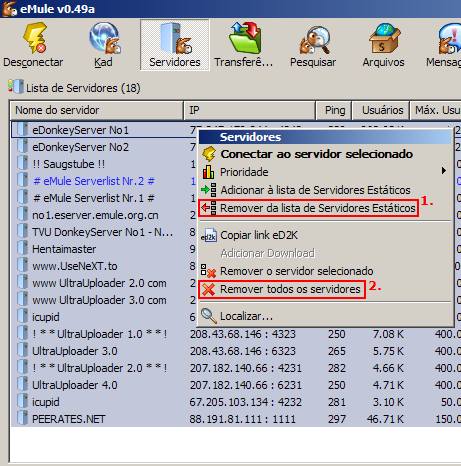Select ! * * UltraUploader 1.0 * * ! row

pyautogui.click(x=236, y=334)
